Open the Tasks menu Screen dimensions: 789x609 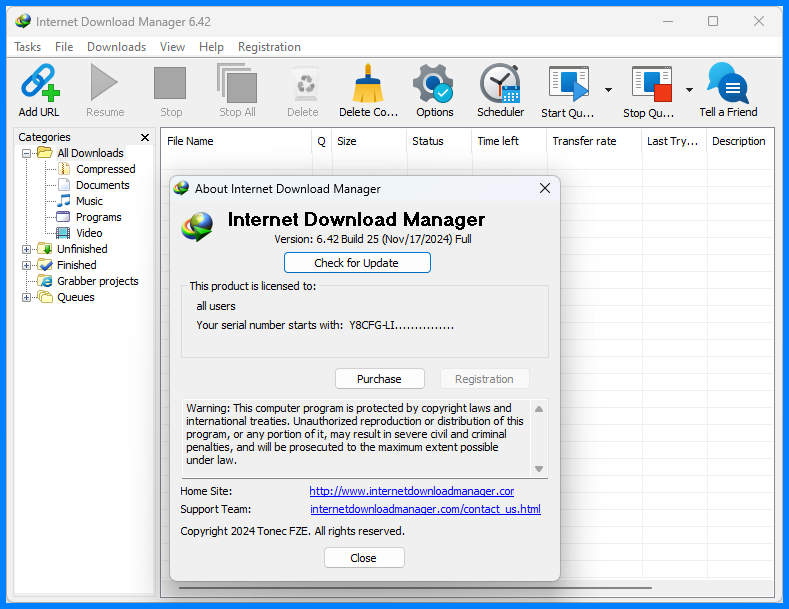[x=28, y=47]
